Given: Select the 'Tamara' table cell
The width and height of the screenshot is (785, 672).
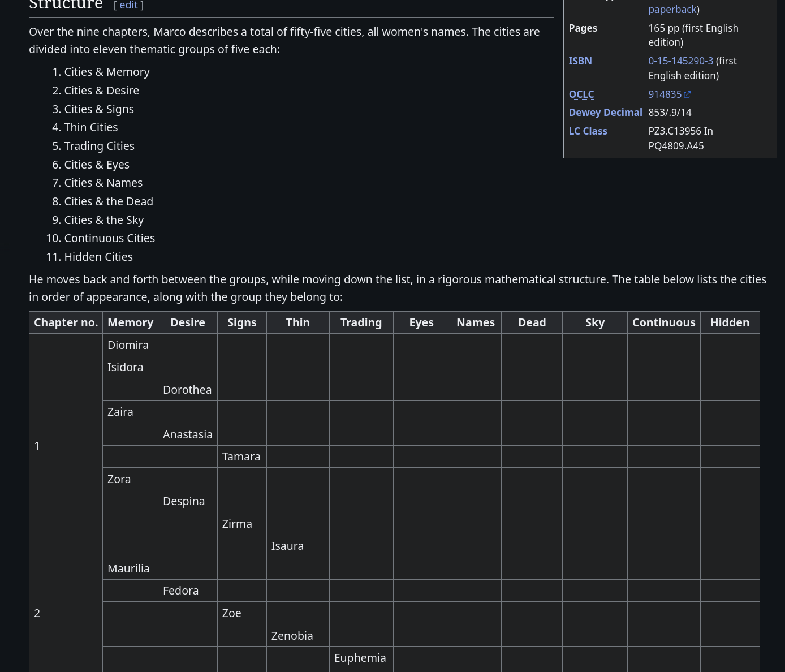Looking at the screenshot, I should coord(242,456).
